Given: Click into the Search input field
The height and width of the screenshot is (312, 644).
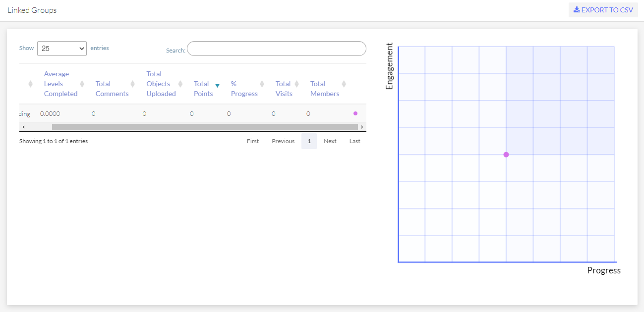Looking at the screenshot, I should 276,49.
